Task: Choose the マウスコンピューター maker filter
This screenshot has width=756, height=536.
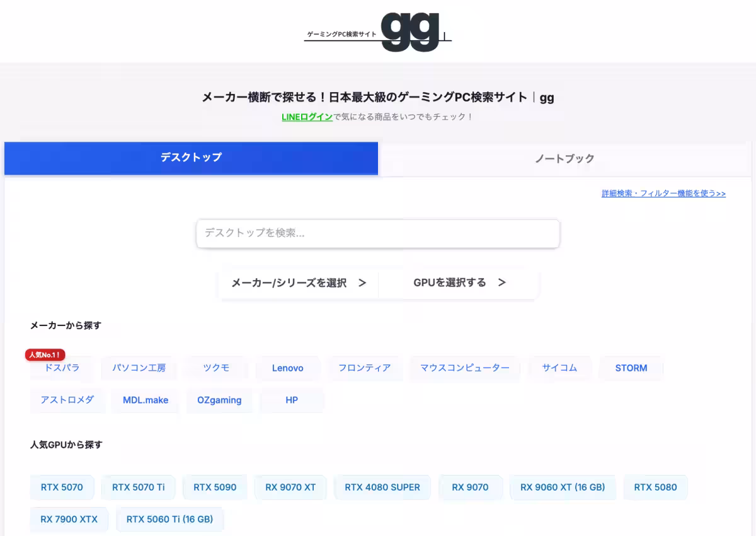Action: (465, 368)
